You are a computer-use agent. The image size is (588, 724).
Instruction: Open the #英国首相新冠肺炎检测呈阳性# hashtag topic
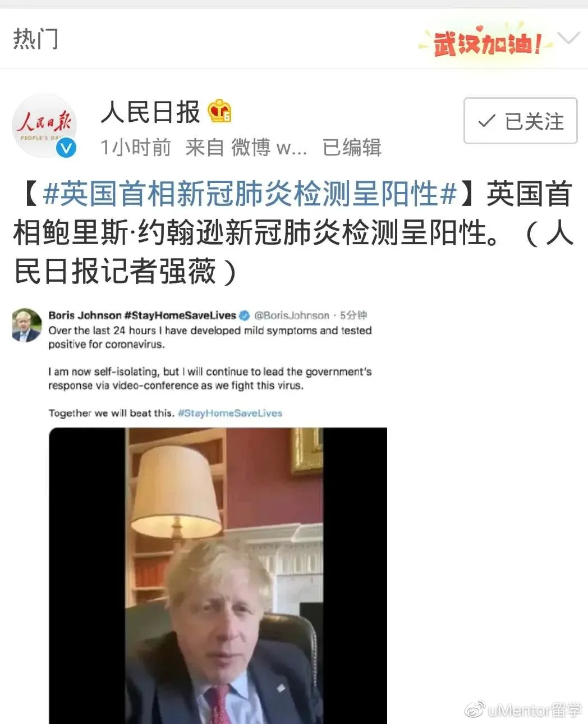[x=250, y=194]
